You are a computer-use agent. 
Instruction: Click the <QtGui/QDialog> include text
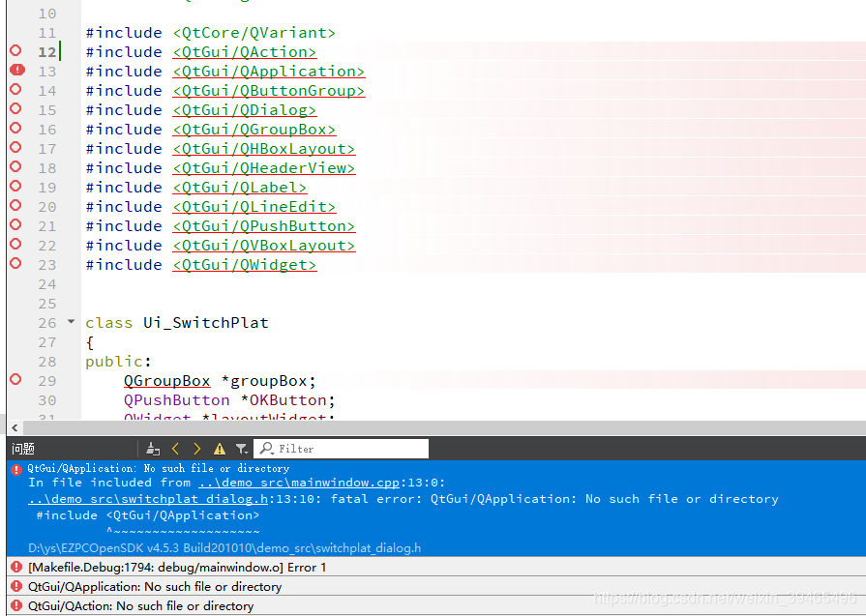(x=245, y=110)
